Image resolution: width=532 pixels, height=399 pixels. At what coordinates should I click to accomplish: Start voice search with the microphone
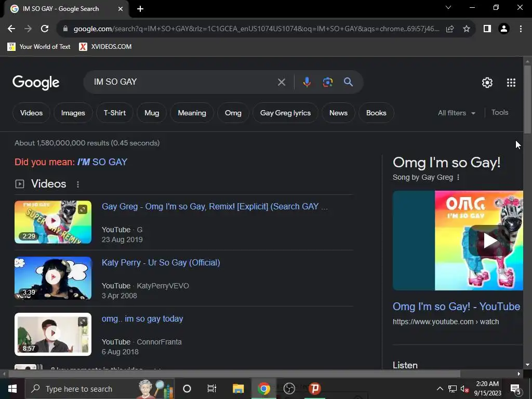click(307, 82)
